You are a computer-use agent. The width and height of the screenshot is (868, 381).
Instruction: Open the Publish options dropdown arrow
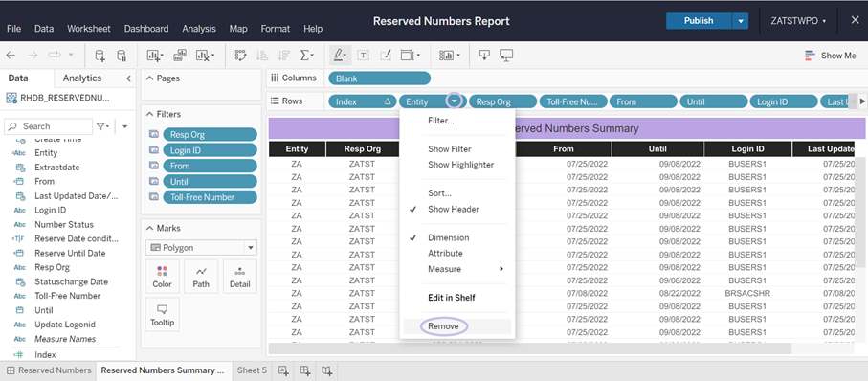(740, 21)
